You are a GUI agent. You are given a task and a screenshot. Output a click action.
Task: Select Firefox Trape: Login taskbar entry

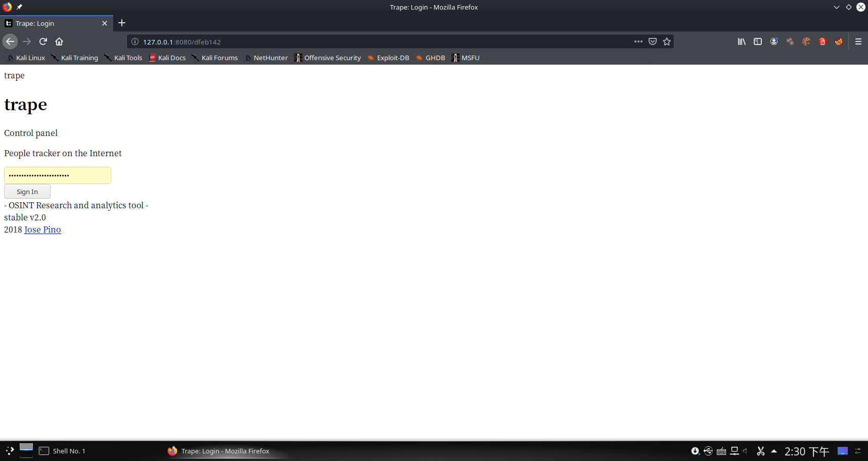227,451
